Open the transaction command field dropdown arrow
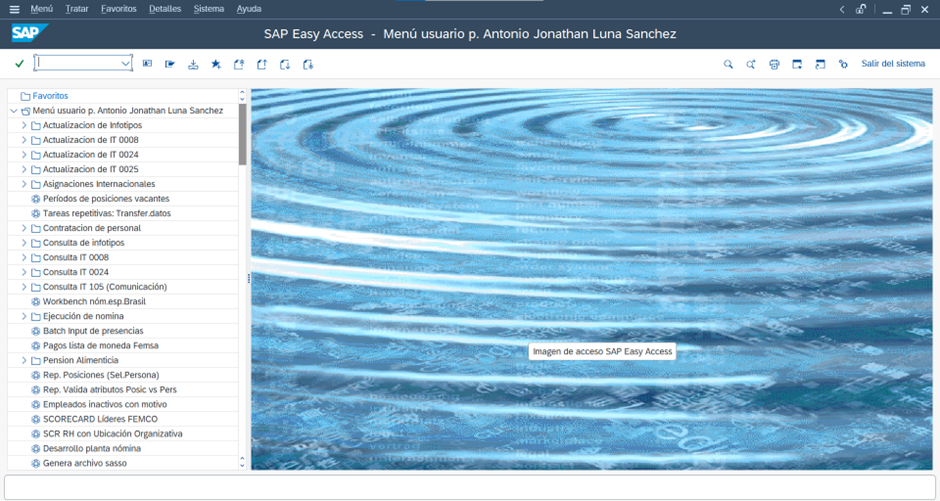 (x=125, y=64)
